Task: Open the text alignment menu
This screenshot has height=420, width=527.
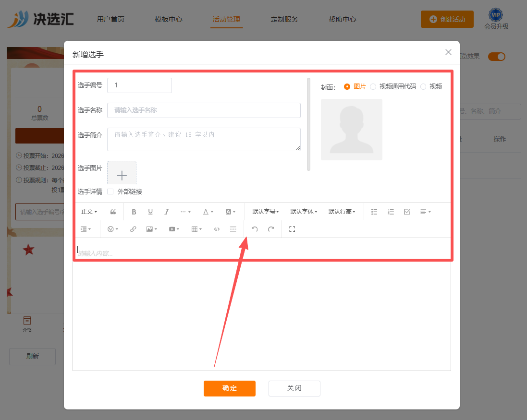Action: pos(426,212)
